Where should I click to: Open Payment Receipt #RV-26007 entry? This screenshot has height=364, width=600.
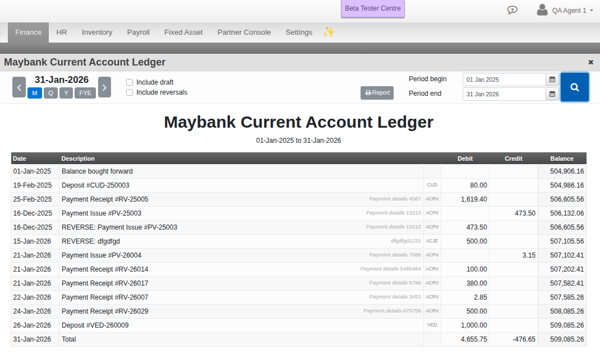[105, 297]
